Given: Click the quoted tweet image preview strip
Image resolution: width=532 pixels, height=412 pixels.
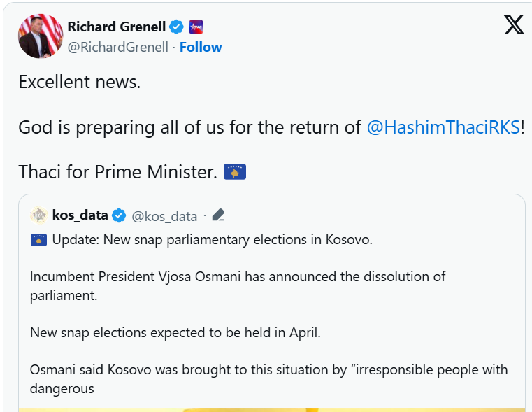Looking at the screenshot, I should [x=271, y=409].
